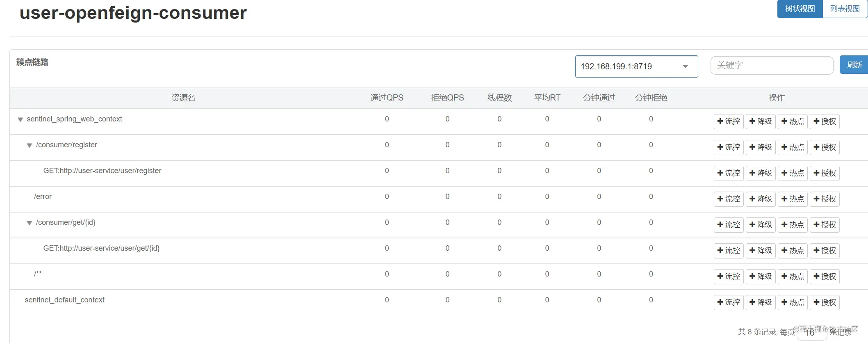Select GET:http://user-service/user/get/{id} resource name
The height and width of the screenshot is (343, 868).
pyautogui.click(x=101, y=248)
